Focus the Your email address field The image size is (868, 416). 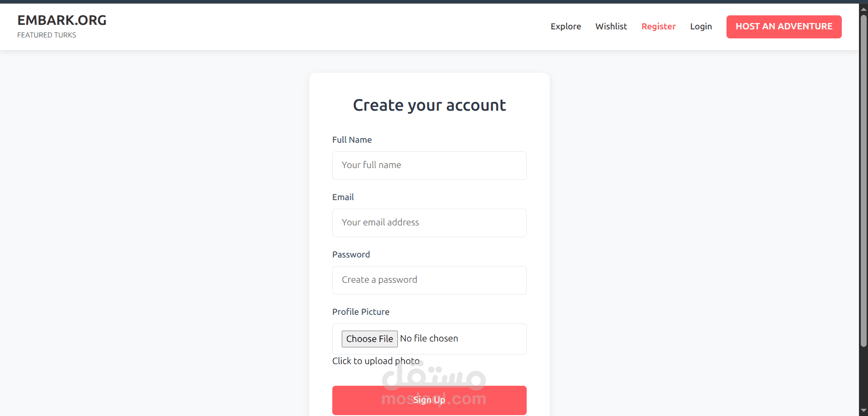429,223
